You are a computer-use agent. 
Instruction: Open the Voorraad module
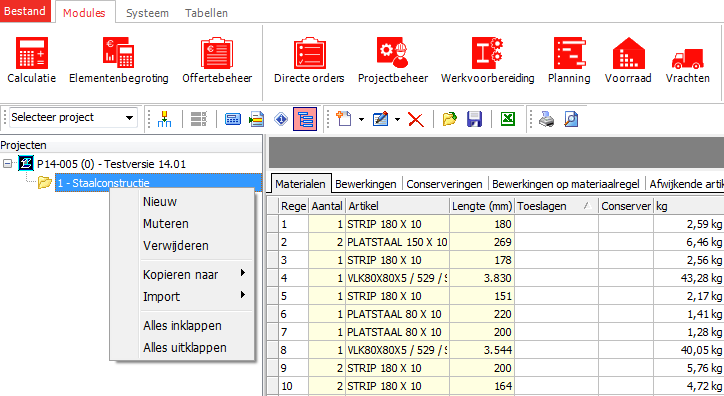(x=628, y=60)
